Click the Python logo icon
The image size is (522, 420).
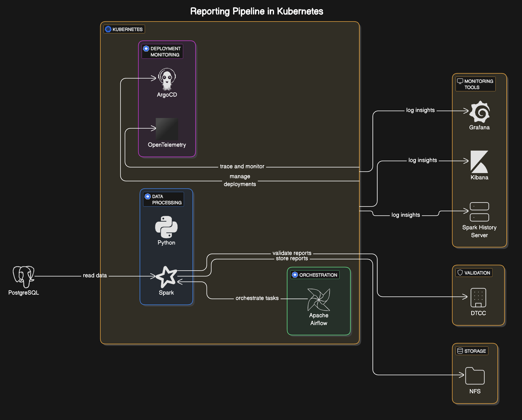pos(166,227)
